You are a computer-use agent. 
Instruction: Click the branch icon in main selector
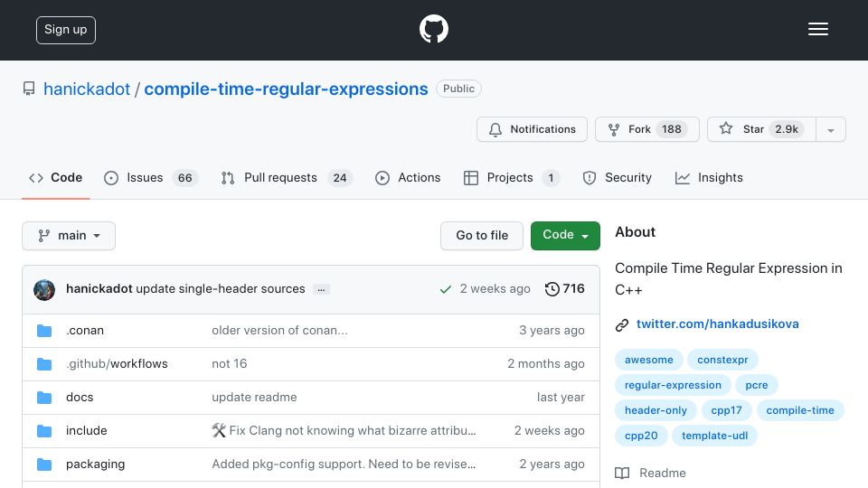[43, 236]
